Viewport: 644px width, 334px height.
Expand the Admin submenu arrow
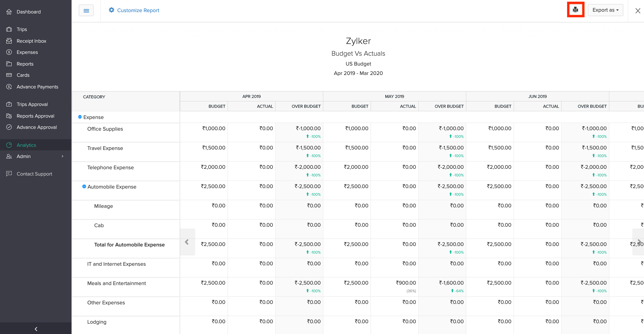[63, 156]
